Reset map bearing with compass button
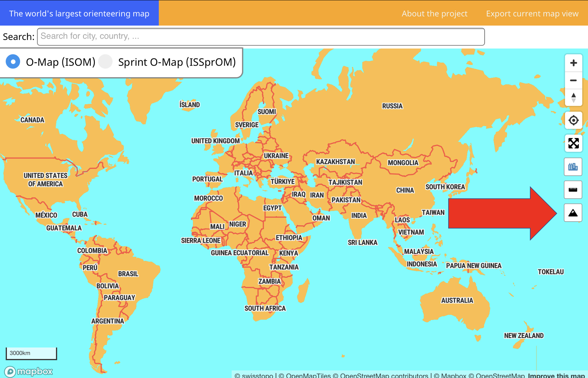588x378 pixels. [573, 98]
